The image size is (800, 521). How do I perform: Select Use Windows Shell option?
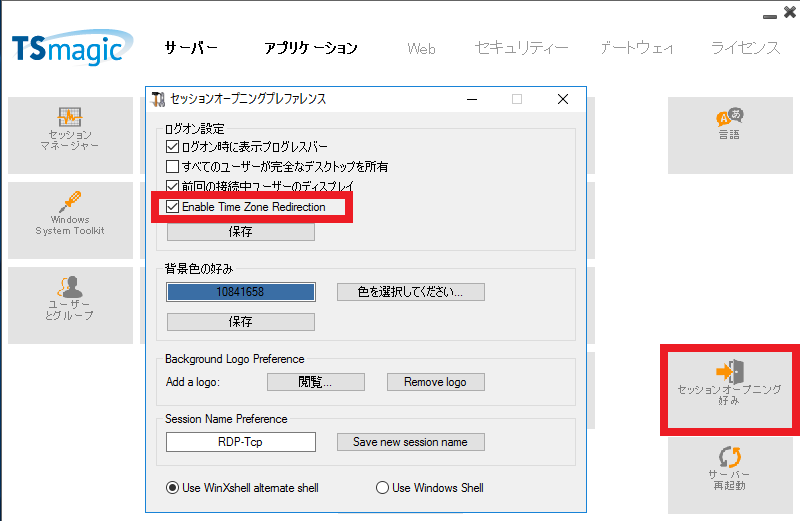(382, 488)
